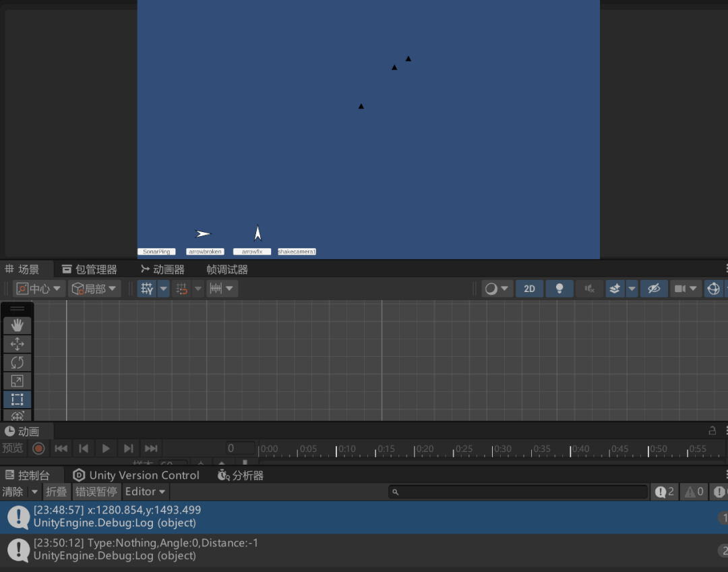Select the Hand (view) tool

(17, 325)
